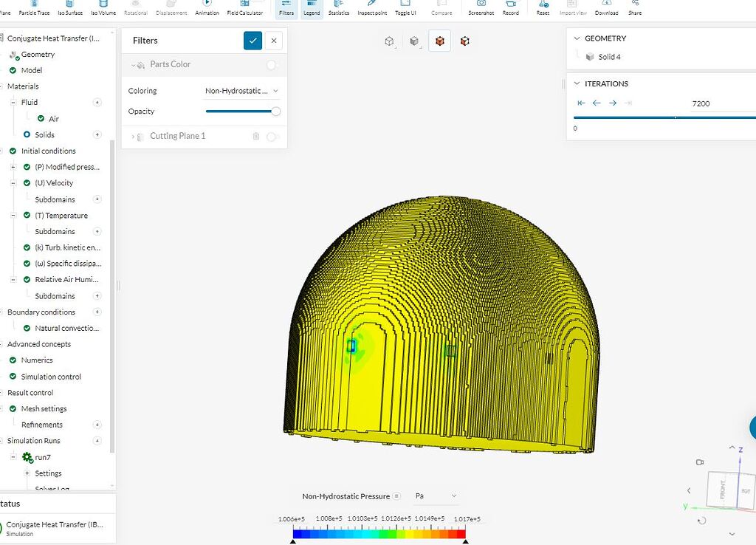Viewport: 756px width, 545px height.
Task: Select the Particle Trace tool
Action: (33, 7)
